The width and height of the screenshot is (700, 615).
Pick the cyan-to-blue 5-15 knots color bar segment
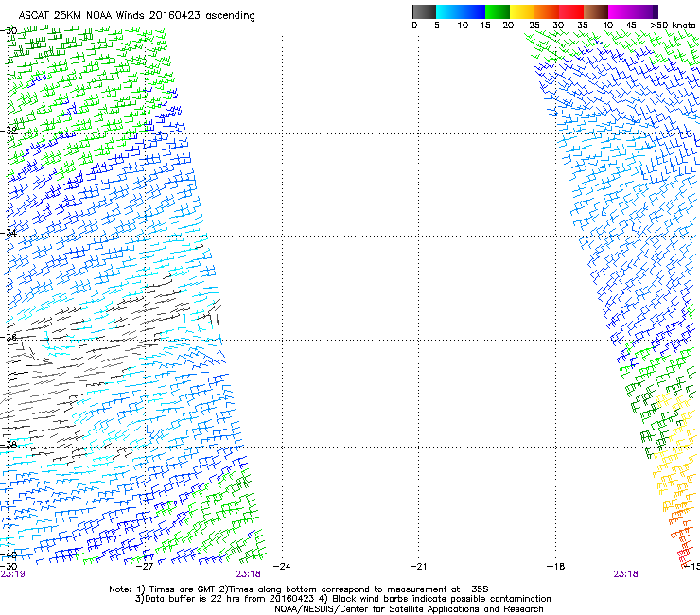click(461, 11)
